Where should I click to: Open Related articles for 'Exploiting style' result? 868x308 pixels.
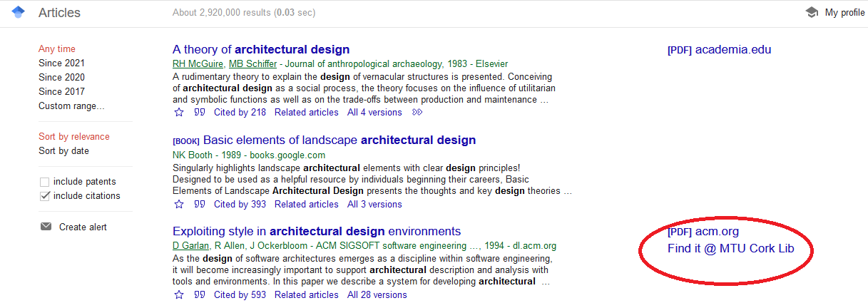[307, 295]
